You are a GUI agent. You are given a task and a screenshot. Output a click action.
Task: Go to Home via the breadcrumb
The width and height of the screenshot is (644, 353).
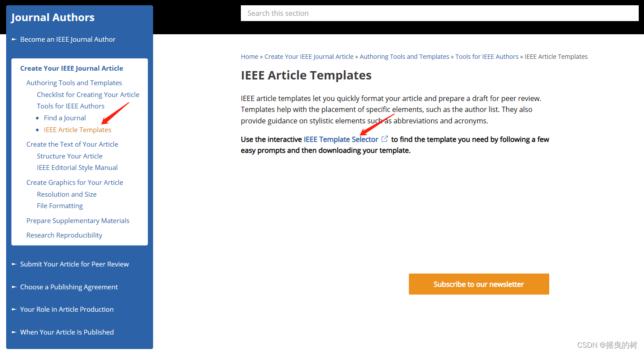click(249, 56)
